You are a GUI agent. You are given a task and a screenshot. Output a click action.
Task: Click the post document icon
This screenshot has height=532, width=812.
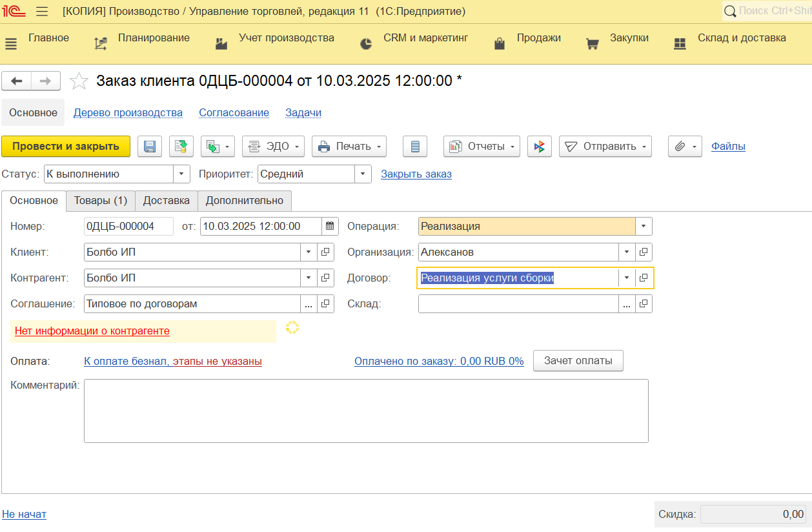181,147
